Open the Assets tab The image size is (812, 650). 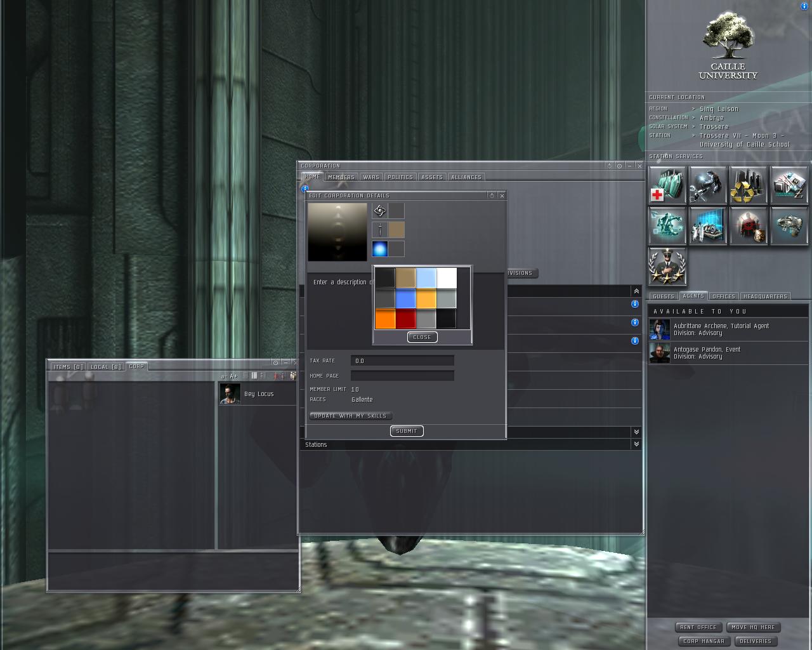[x=432, y=177]
